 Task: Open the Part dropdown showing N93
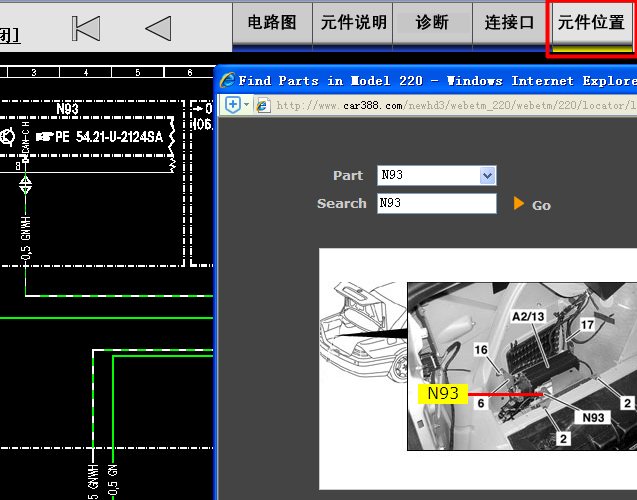(x=437, y=175)
